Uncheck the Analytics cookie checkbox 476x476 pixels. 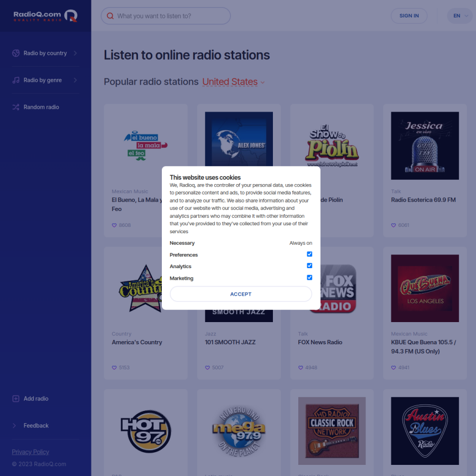pos(309,266)
